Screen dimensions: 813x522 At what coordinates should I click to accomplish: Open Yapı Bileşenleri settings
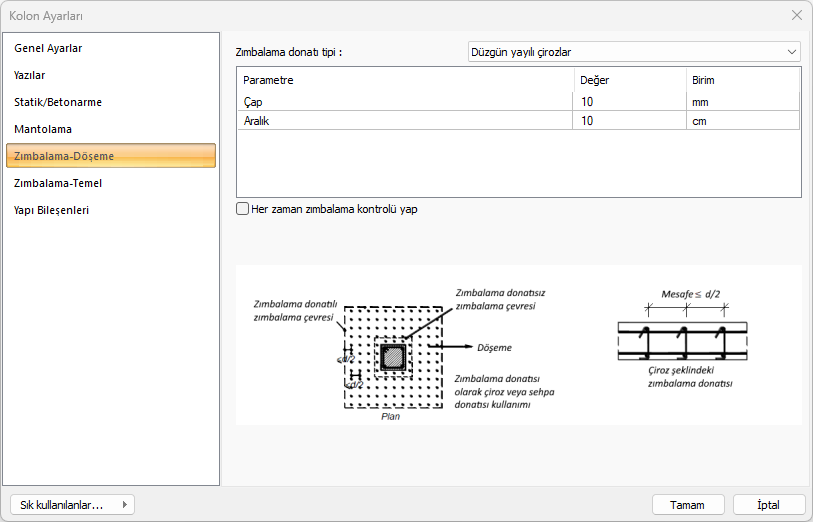pos(52,210)
